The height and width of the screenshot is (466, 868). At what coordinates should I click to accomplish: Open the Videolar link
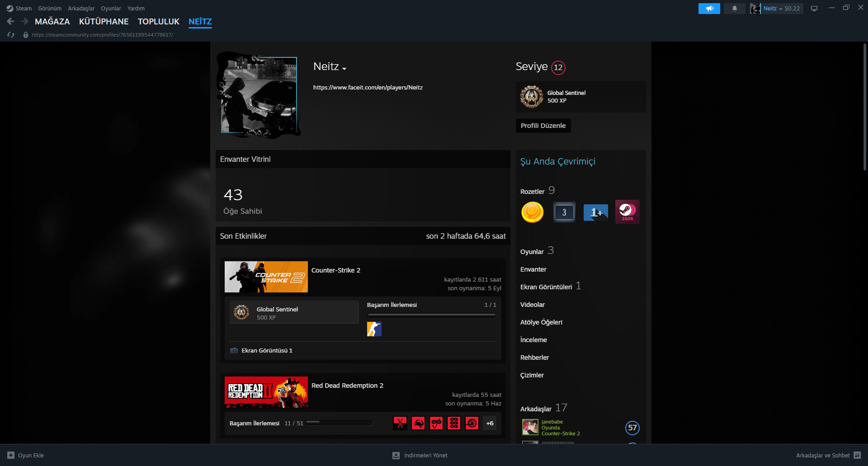(x=533, y=305)
